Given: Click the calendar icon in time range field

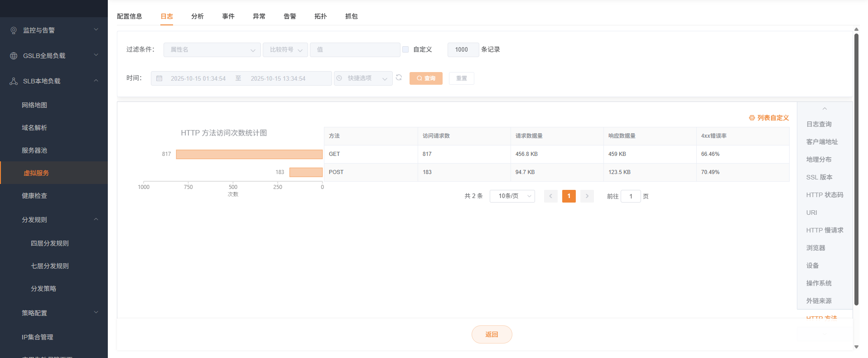Looking at the screenshot, I should pyautogui.click(x=159, y=78).
